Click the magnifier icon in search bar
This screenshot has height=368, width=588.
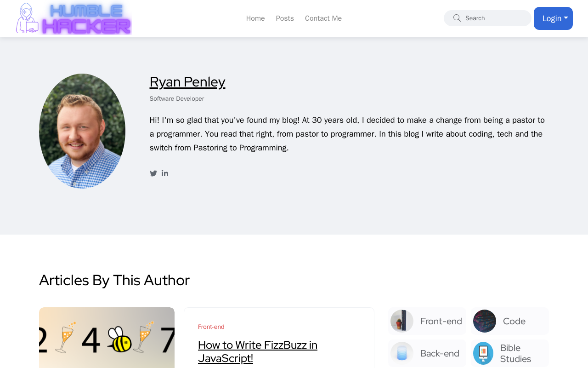point(457,18)
